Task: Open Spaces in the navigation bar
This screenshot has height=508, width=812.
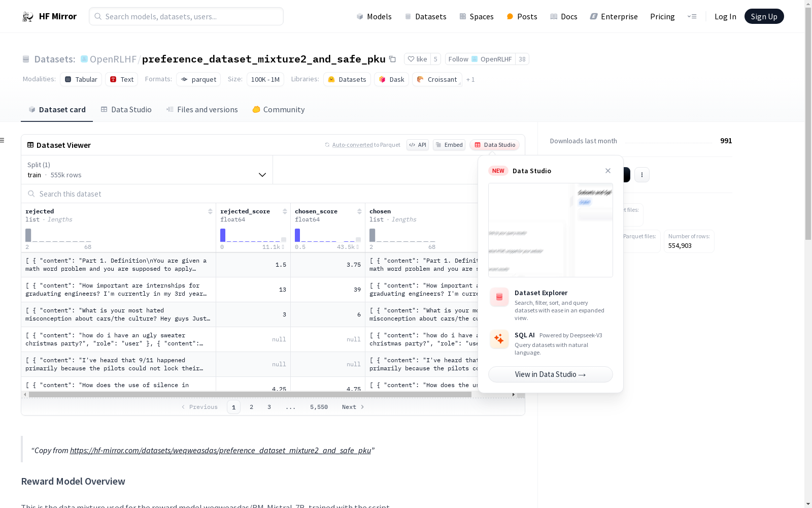Action: (x=477, y=16)
